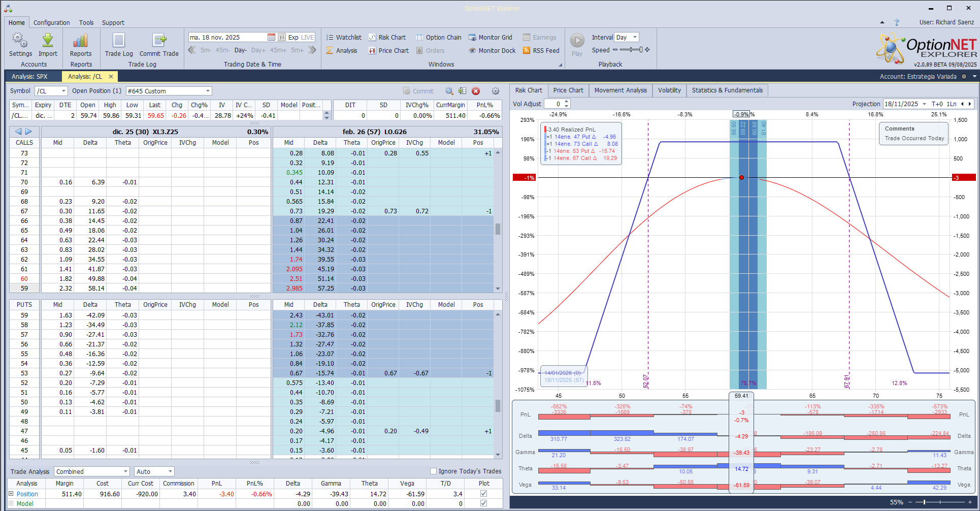
Task: Toggle the T+0 line option
Action: 937,104
